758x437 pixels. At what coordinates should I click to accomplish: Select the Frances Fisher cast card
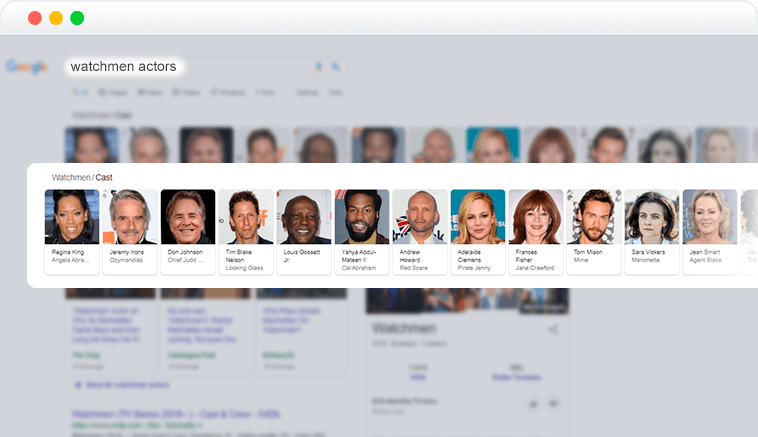click(x=536, y=232)
